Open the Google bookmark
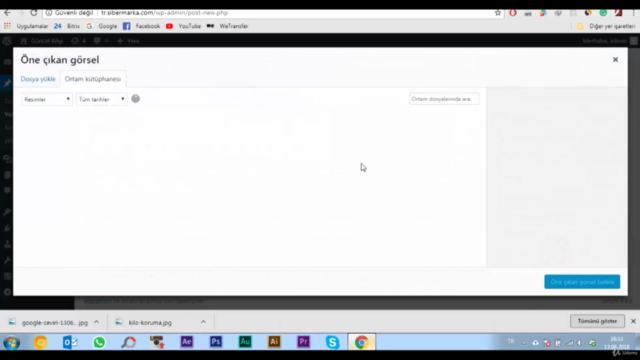This screenshot has width=640, height=360. point(102,26)
